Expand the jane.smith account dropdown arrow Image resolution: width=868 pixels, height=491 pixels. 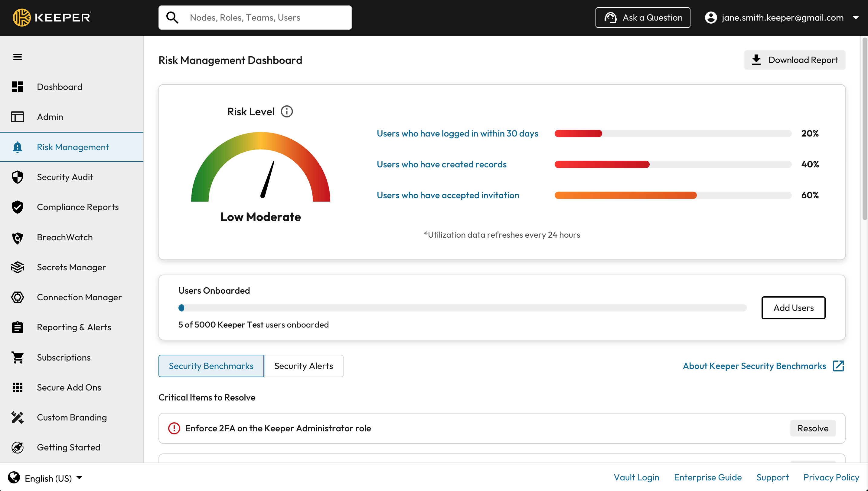[x=856, y=18]
